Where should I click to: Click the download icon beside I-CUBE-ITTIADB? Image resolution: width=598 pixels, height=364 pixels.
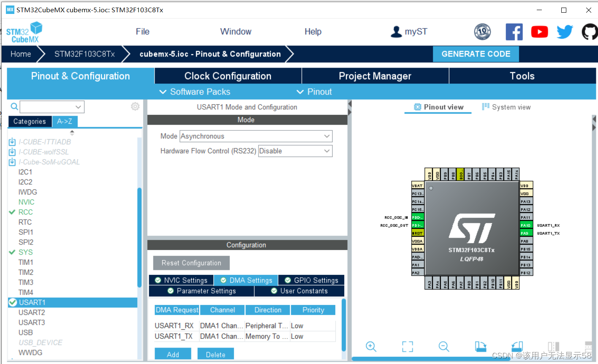(12, 142)
